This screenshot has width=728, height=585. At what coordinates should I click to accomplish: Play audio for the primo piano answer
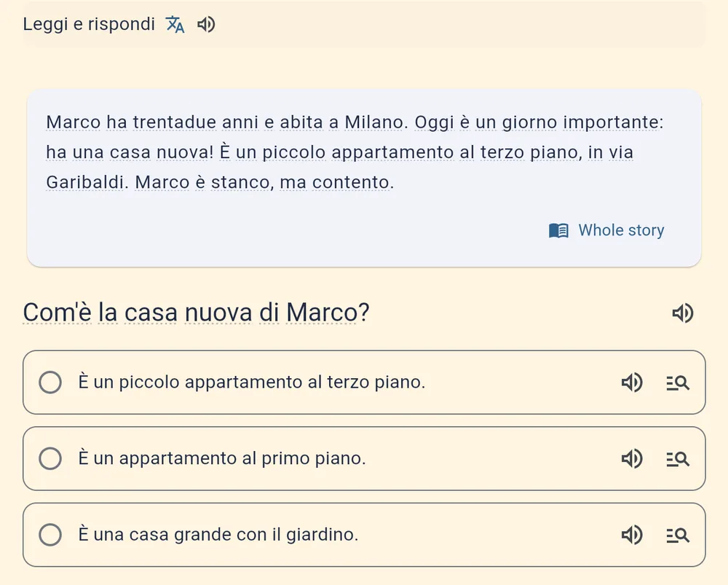tap(632, 459)
